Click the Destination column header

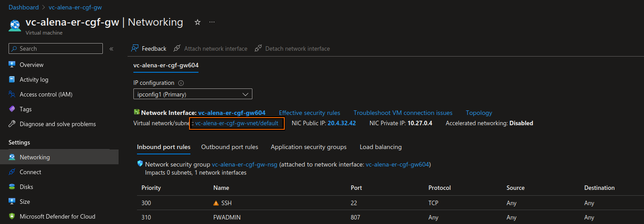[x=600, y=188]
